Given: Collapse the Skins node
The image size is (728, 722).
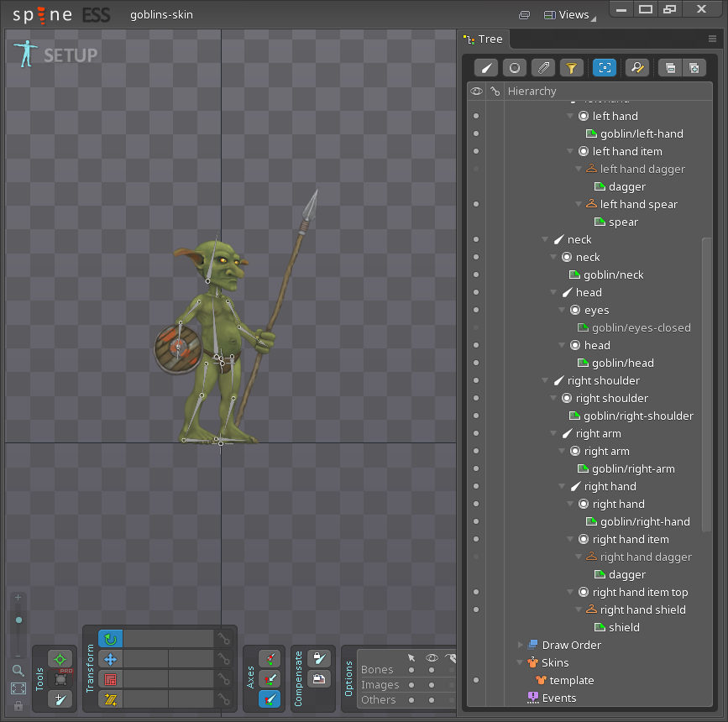Looking at the screenshot, I should pos(520,662).
